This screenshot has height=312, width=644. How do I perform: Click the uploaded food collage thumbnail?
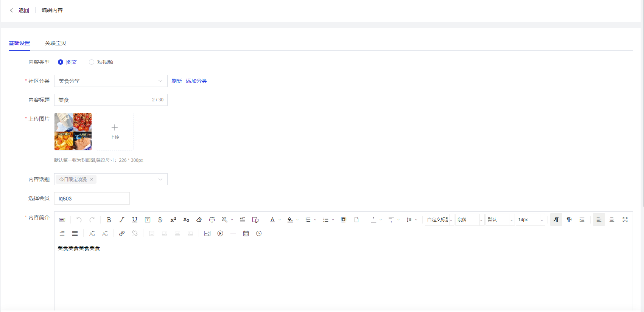(73, 132)
